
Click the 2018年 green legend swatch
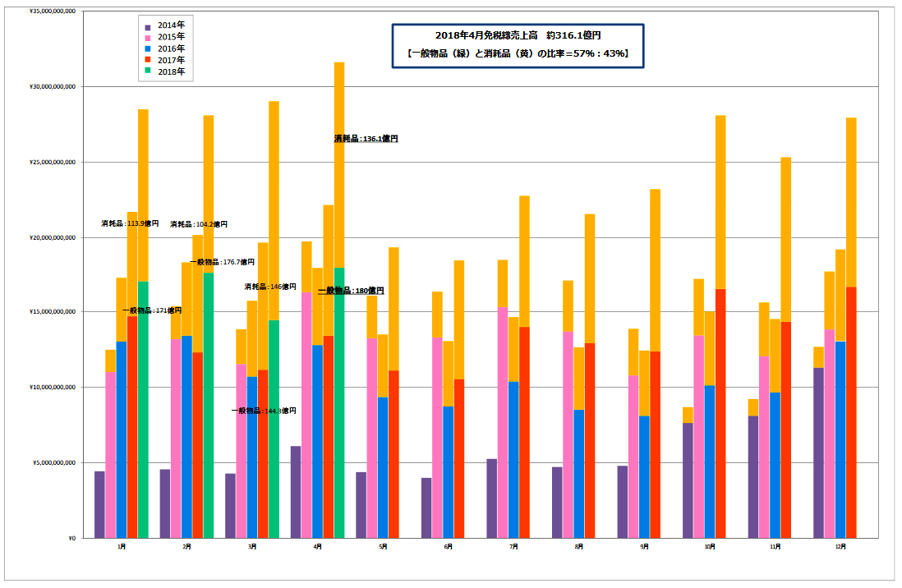coord(149,71)
